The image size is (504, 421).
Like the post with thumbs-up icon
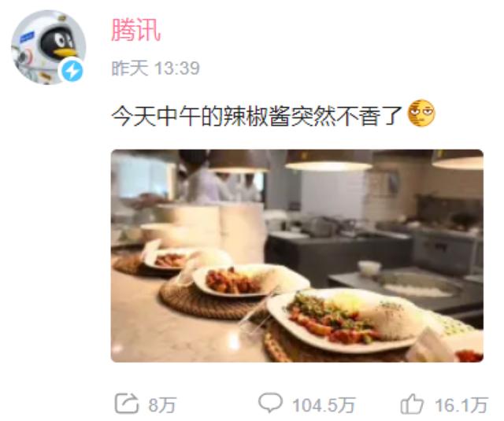pos(412,404)
